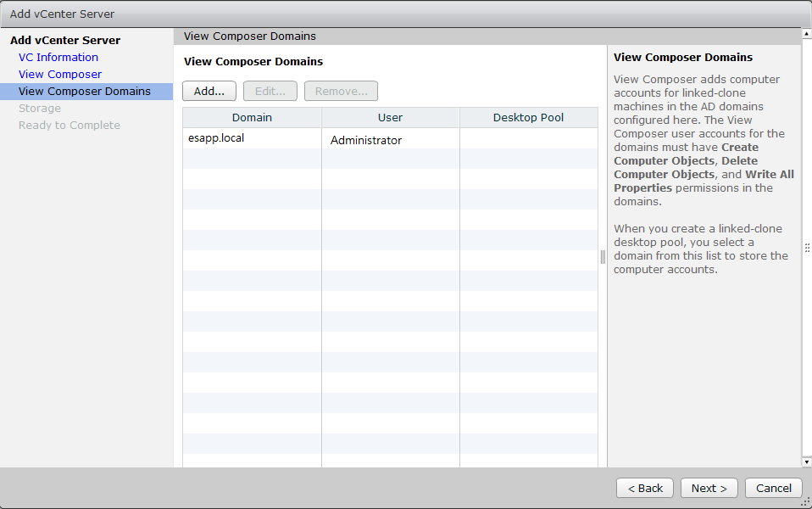The width and height of the screenshot is (812, 509).
Task: Select the Storage step in sidebar
Action: click(x=40, y=109)
